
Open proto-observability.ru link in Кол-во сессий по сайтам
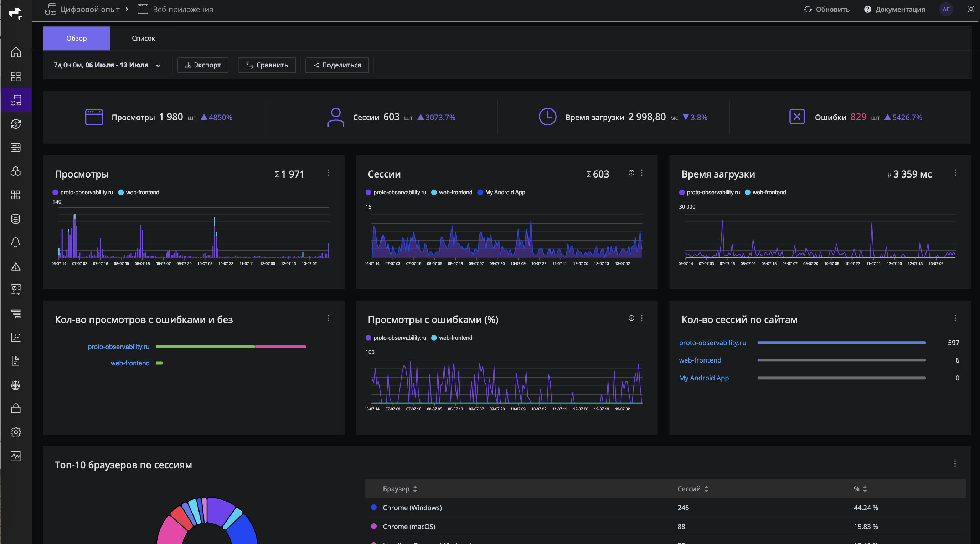[x=713, y=343]
